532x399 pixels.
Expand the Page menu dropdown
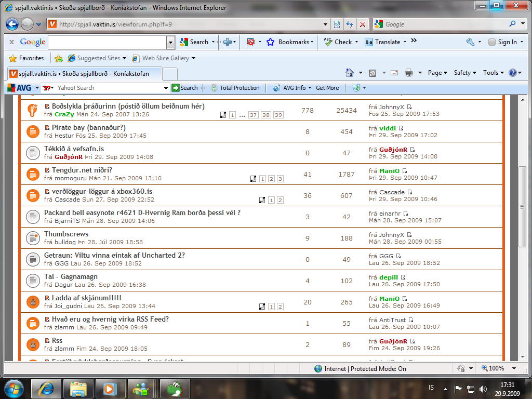[437, 73]
